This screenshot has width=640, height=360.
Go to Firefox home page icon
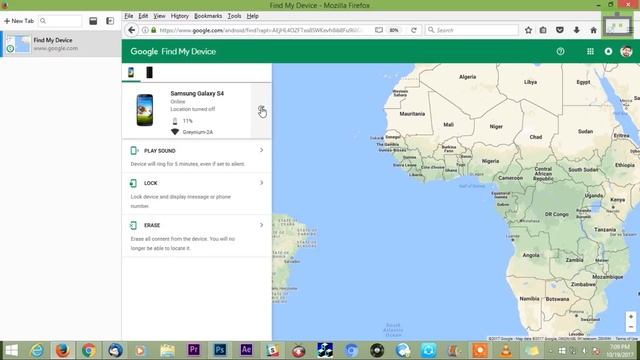point(593,30)
